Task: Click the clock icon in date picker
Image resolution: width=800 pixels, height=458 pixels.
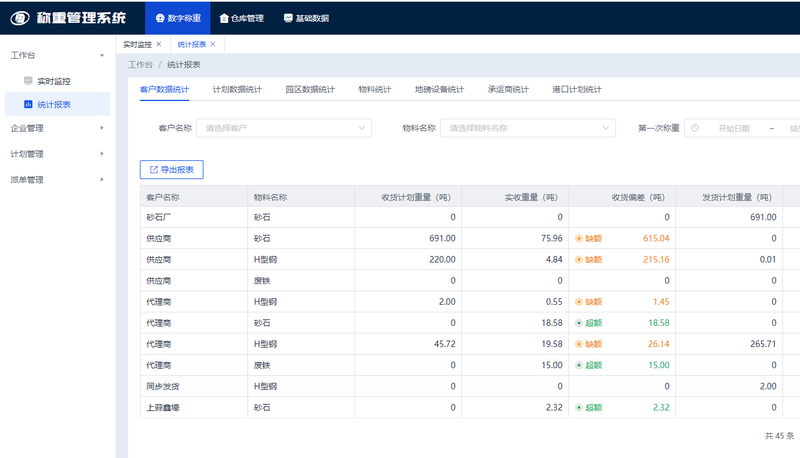Action: pos(695,129)
